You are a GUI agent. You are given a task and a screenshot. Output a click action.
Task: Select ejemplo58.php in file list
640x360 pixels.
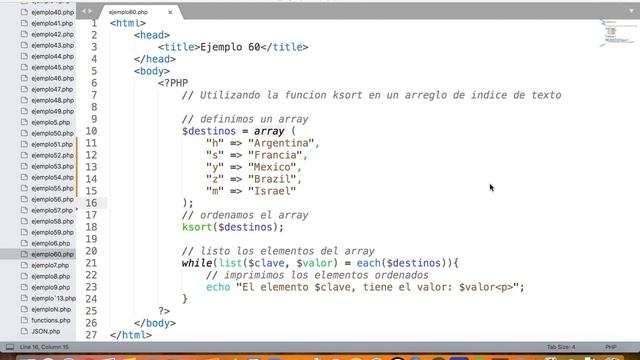coord(52,222)
